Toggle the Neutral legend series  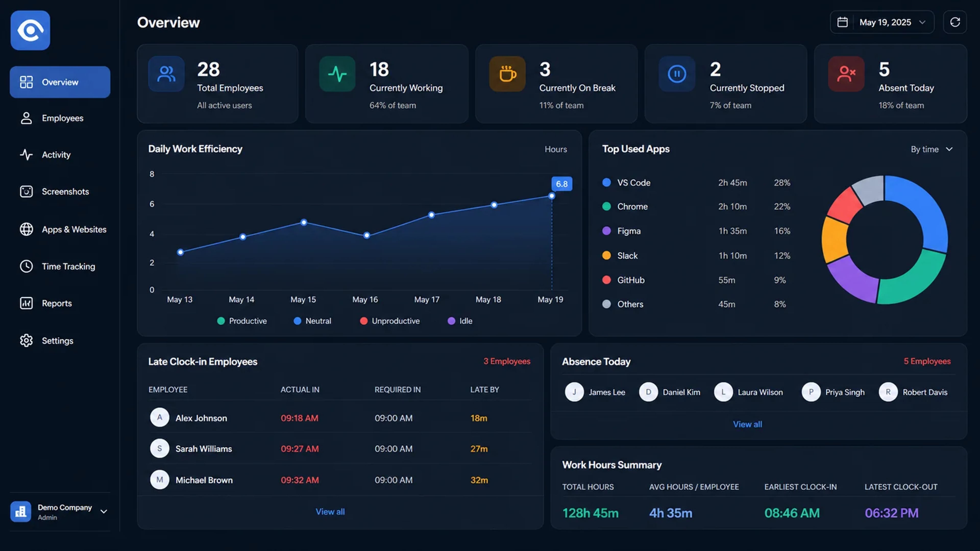coord(312,321)
